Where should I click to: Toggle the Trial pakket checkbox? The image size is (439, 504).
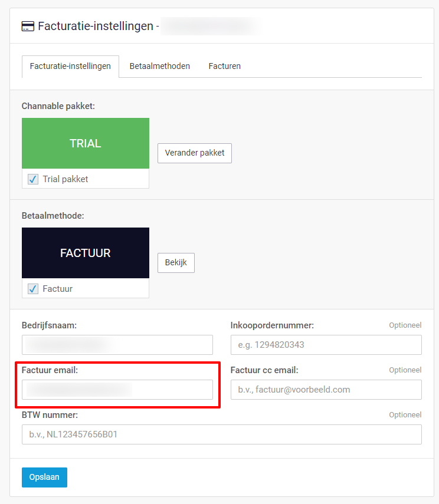33,179
